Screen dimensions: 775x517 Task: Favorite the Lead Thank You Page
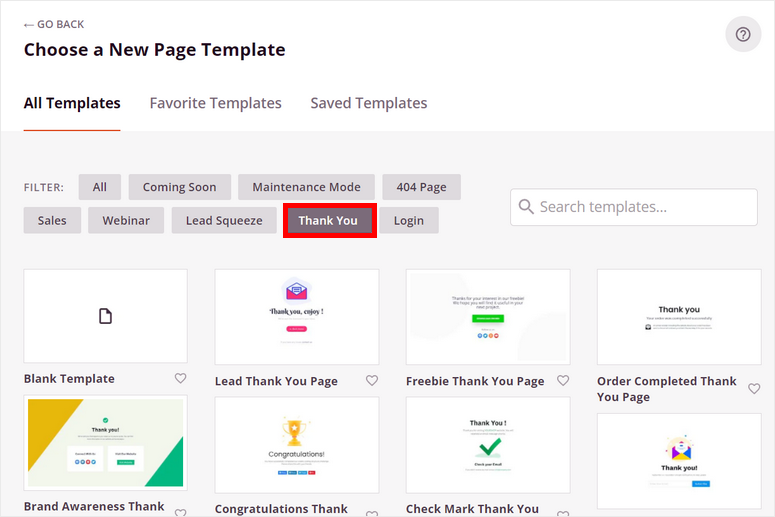[x=372, y=381]
